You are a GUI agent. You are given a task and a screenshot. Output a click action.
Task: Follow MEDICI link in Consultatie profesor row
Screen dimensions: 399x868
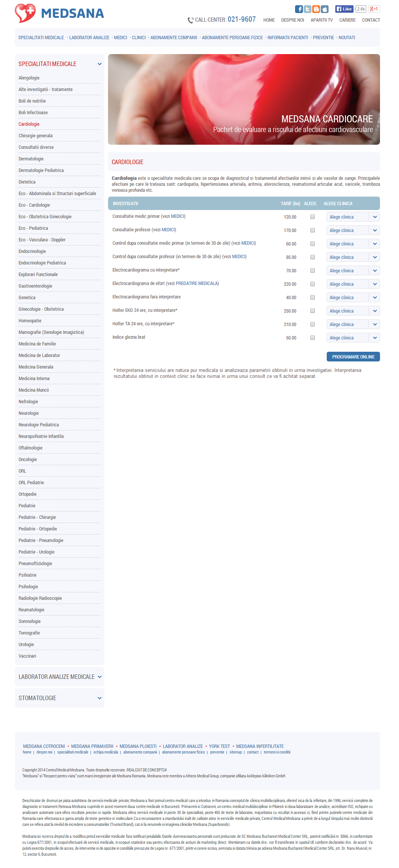pos(168,230)
